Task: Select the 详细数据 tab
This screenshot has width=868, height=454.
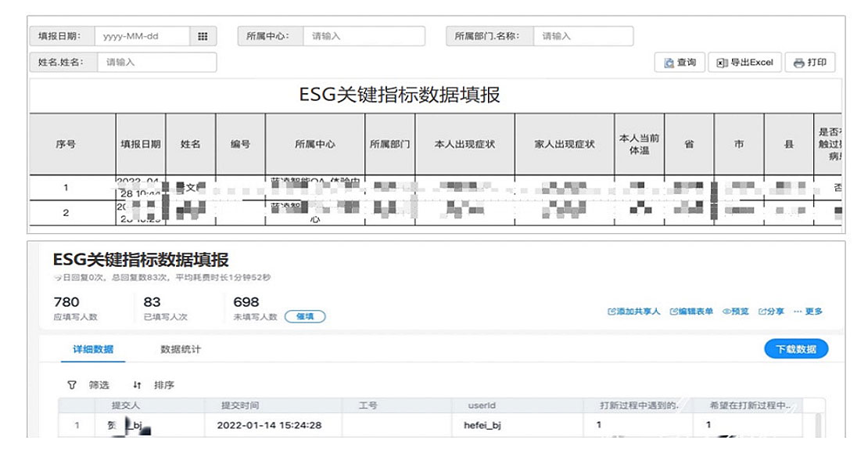Action: [93, 349]
